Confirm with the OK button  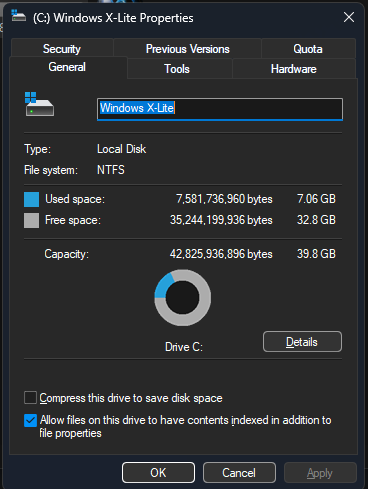[158, 472]
